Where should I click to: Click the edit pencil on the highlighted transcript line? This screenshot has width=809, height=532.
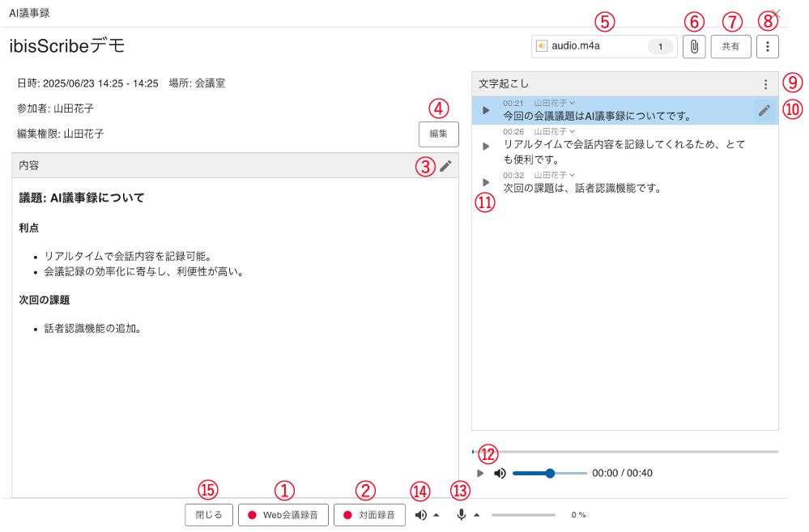764,110
